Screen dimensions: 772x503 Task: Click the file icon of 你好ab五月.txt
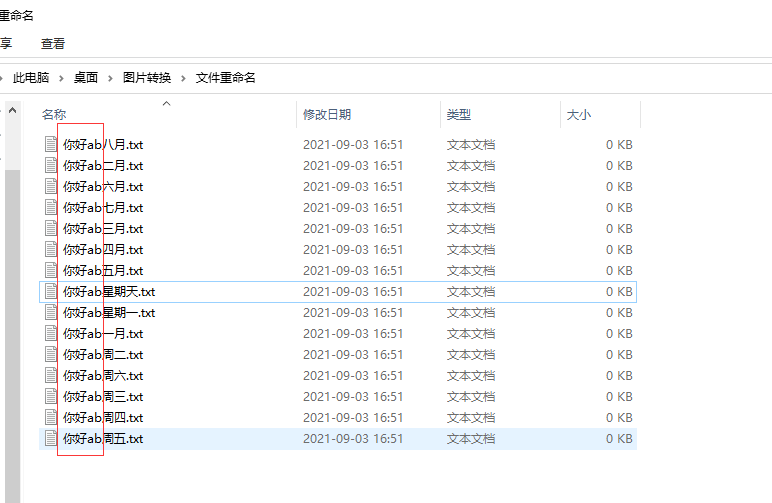point(51,270)
